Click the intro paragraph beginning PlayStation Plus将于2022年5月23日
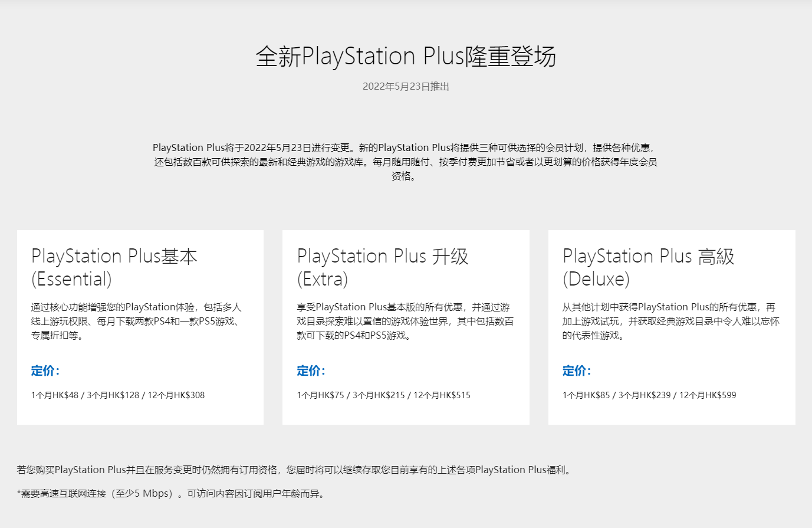This screenshot has width=812, height=528. 406,162
